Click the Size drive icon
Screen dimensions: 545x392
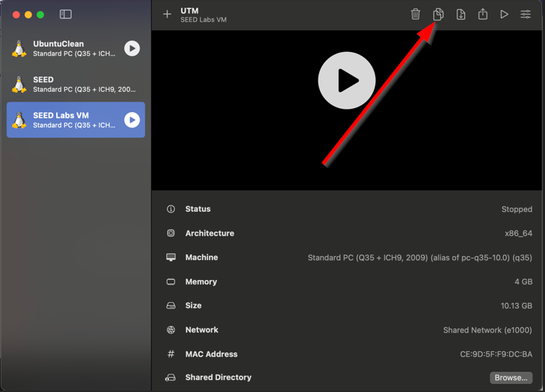[170, 306]
